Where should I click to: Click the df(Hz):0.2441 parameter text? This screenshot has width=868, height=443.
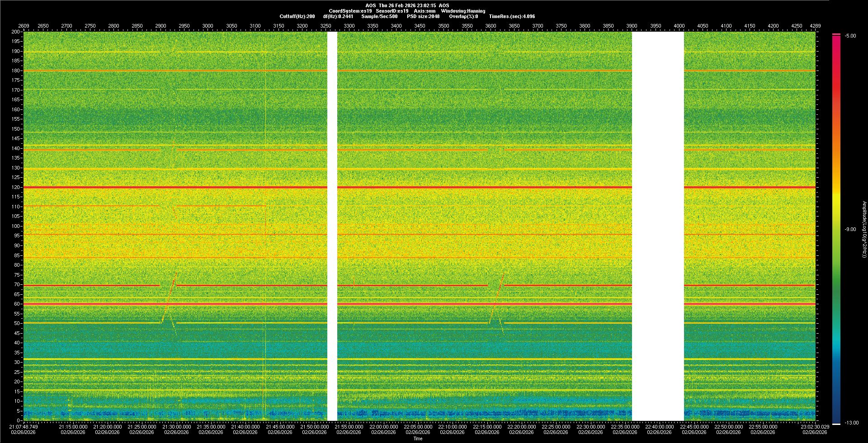click(338, 16)
